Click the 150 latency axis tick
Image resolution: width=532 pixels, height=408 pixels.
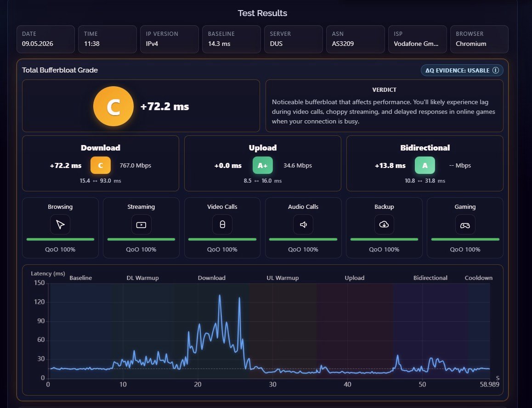pos(40,283)
